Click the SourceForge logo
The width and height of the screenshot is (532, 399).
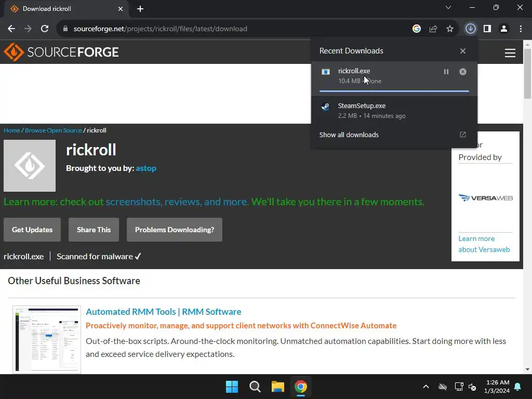point(61,52)
